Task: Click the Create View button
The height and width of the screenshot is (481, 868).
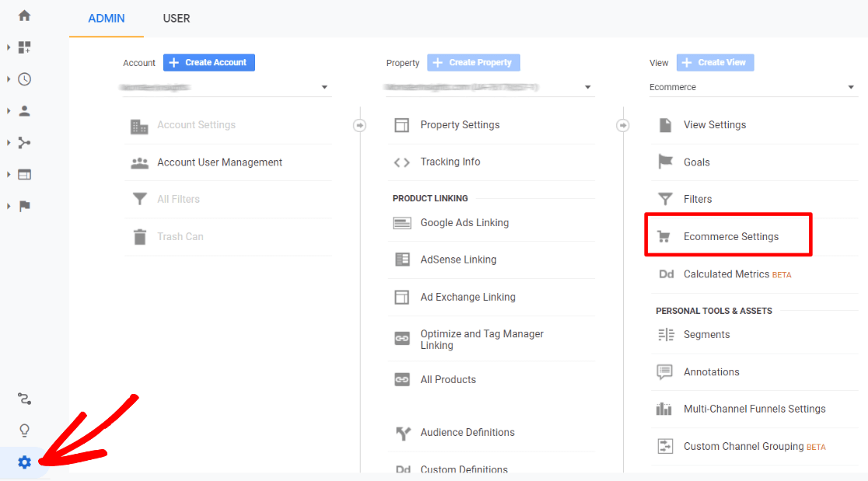Action: (x=716, y=62)
